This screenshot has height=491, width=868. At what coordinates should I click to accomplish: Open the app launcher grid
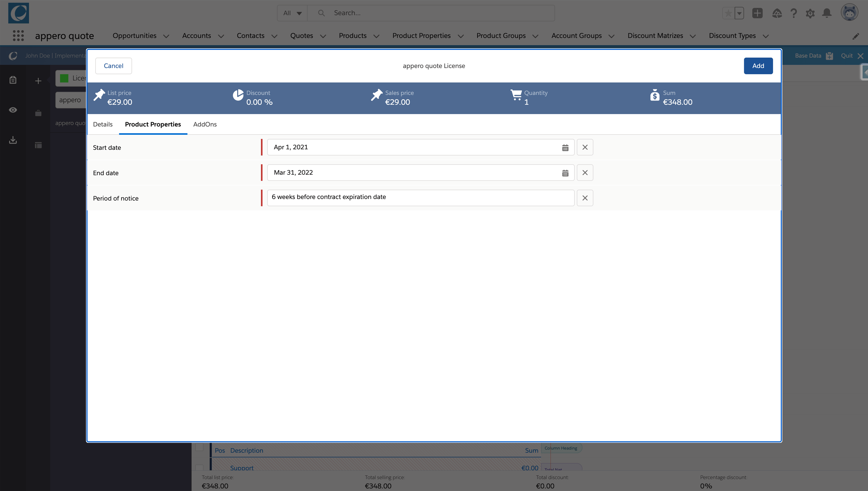[18, 36]
